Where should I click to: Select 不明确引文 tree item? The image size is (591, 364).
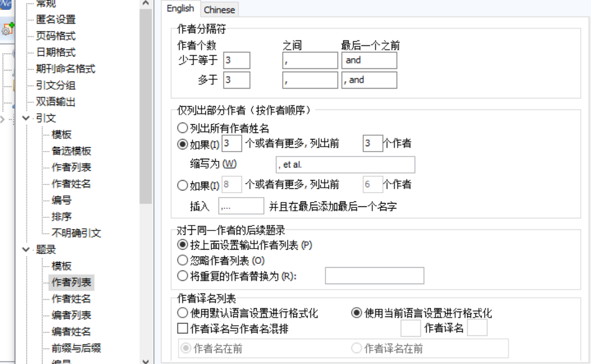pos(76,233)
